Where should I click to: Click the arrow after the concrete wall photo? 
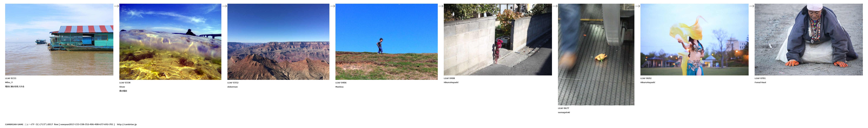(x=555, y=6)
